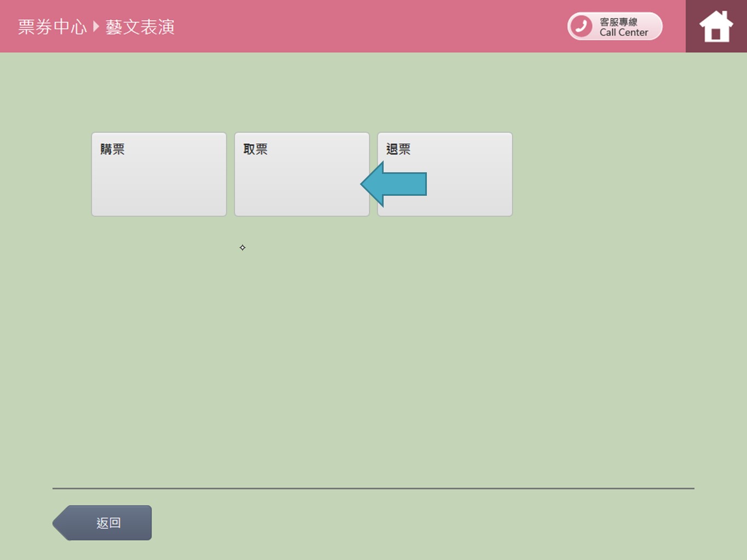This screenshot has height=560, width=747.
Task: Tap the phone icon in Call Center button
Action: [581, 26]
